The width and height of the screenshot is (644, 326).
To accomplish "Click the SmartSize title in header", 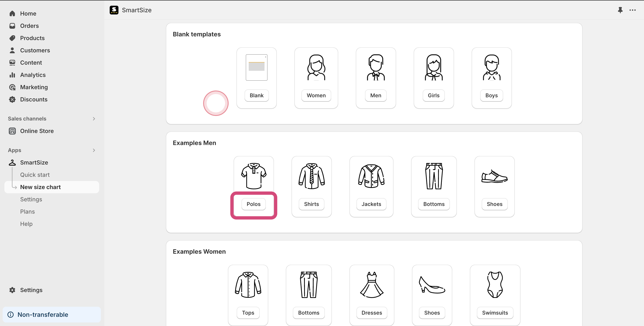I will [136, 10].
